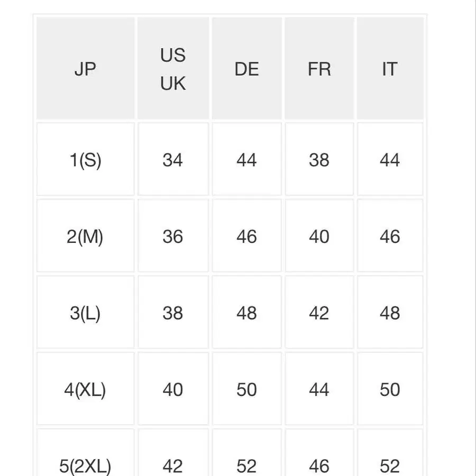Click US UK value 34 for 1(S)
Screen dimensions: 476x476
coord(173,160)
